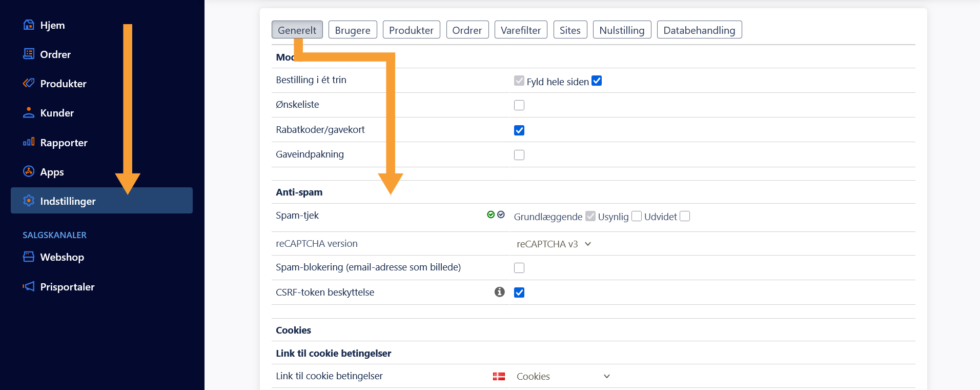This screenshot has width=980, height=390.
Task: Enable the Gaveindpakning checkbox
Action: coord(519,155)
